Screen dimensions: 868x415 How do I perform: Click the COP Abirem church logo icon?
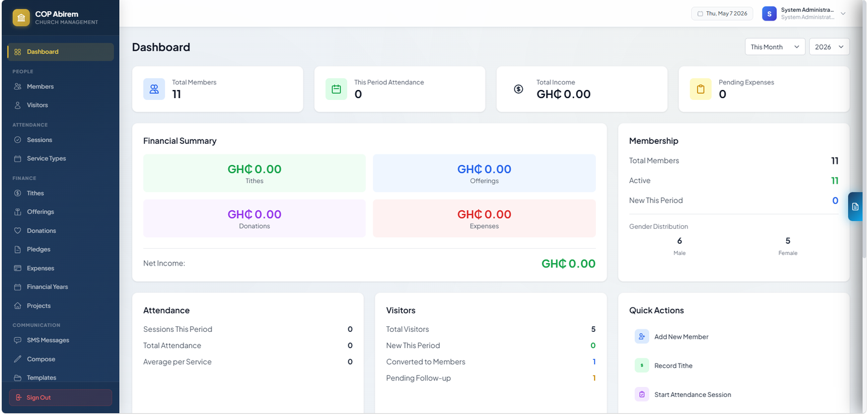(x=21, y=17)
